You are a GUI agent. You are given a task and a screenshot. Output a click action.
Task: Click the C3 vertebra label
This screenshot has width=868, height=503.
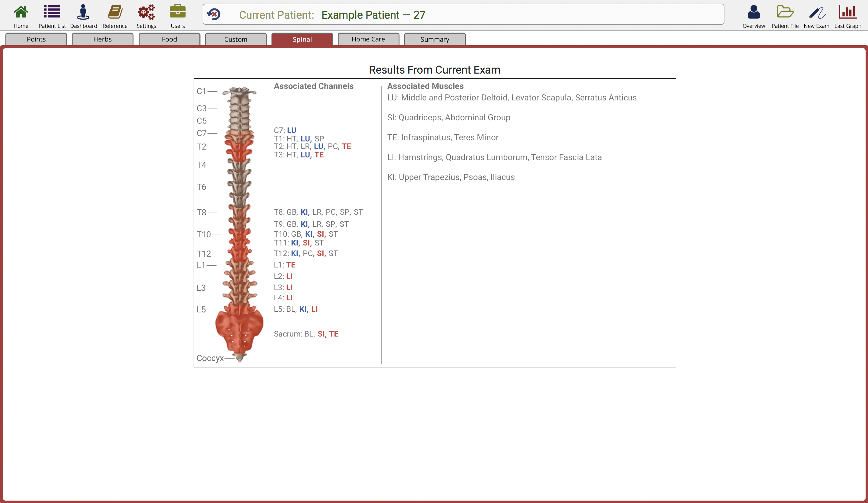click(x=201, y=109)
